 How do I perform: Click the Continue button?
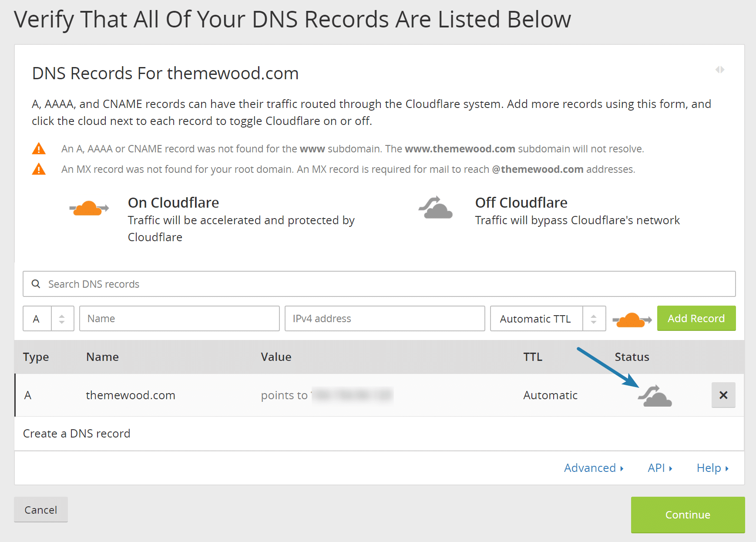click(688, 515)
